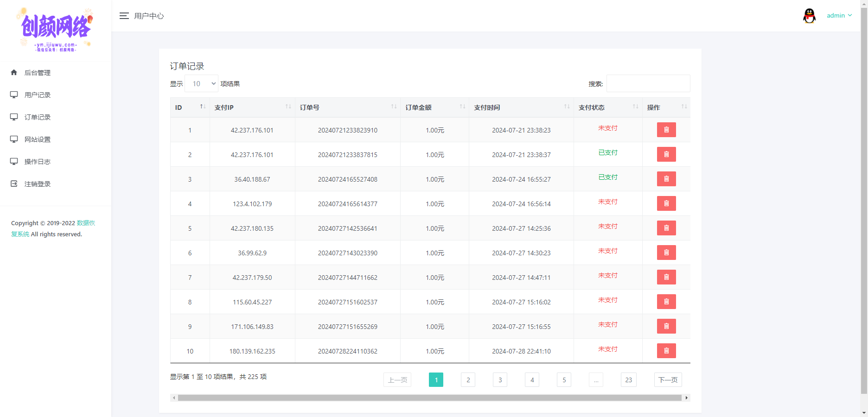868x417 pixels.
Task: Sort by 支付状态 column header arrows
Action: coord(635,107)
